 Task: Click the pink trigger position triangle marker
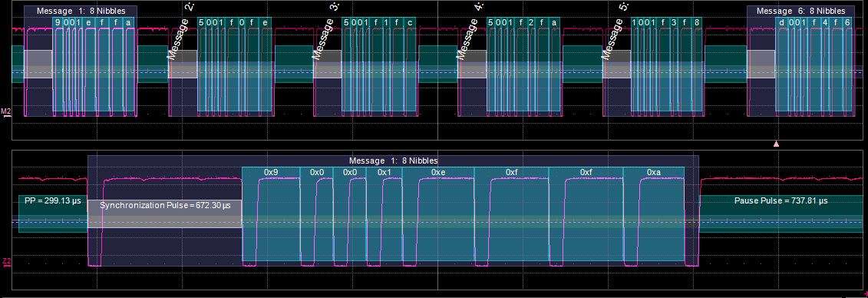776,144
